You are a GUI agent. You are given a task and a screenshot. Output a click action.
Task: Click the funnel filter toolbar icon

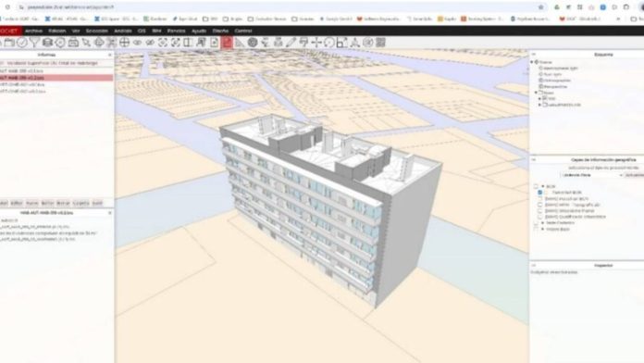point(34,43)
